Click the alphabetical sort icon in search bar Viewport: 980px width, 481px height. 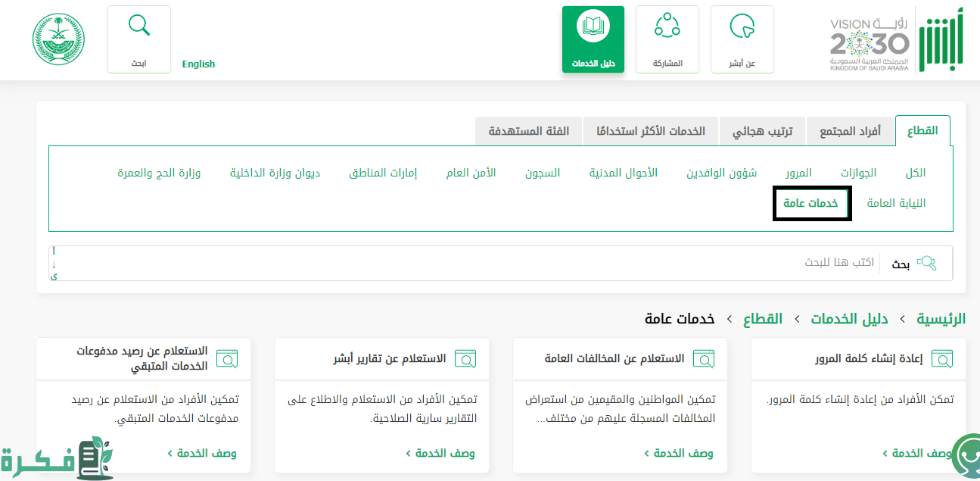[x=54, y=264]
